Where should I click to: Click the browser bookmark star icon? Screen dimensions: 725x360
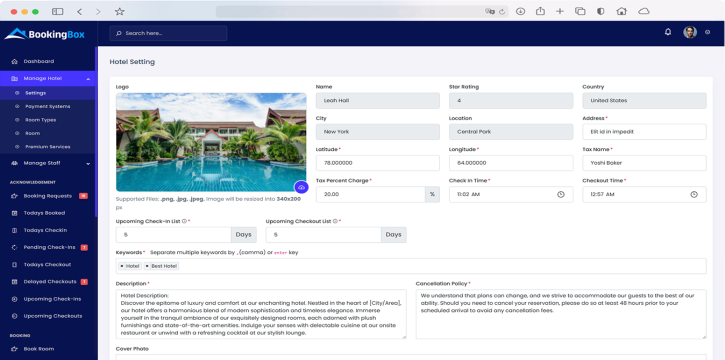pos(119,12)
